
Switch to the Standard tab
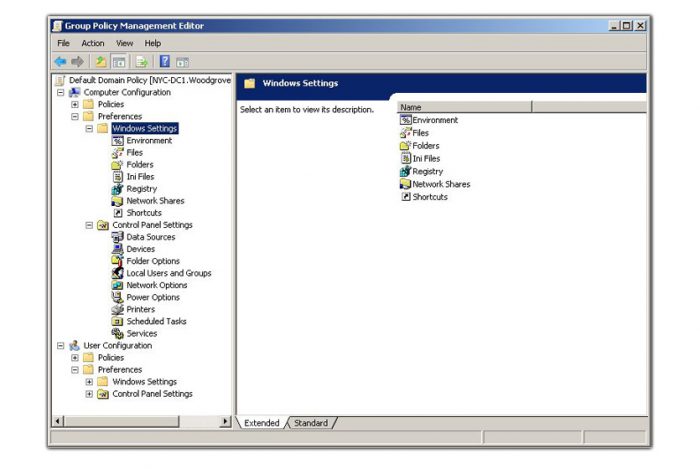tap(311, 423)
